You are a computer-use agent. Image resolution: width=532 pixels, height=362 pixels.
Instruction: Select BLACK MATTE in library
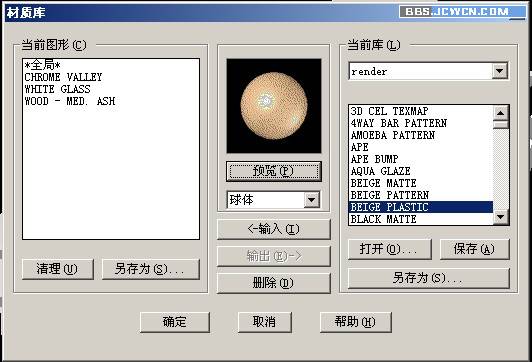point(421,219)
